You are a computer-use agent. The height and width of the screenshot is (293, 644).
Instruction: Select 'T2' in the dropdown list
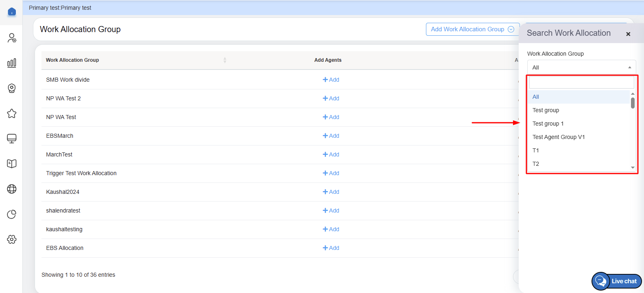point(536,164)
